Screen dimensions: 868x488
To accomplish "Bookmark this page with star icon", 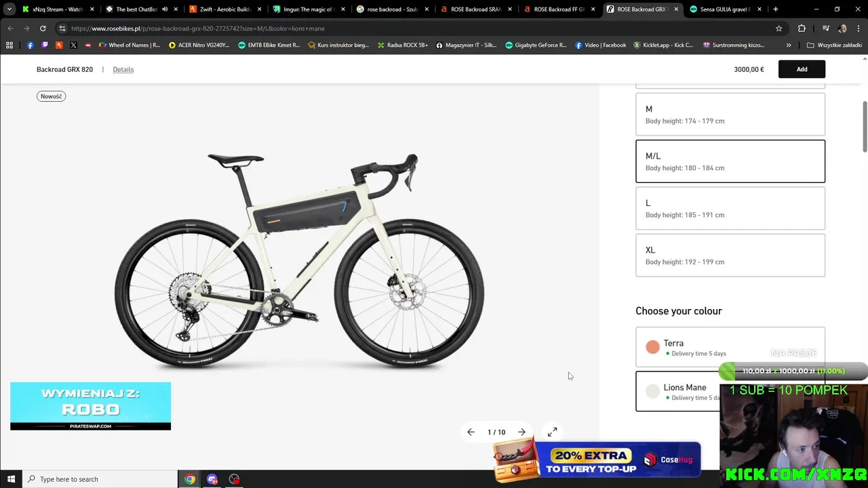I will [778, 28].
